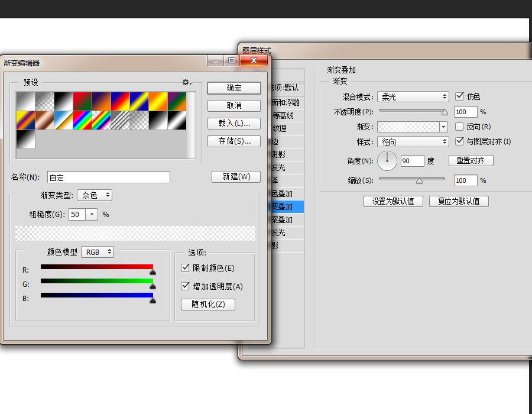
Task: Select the red-to-green gradient preset
Action: (82, 101)
